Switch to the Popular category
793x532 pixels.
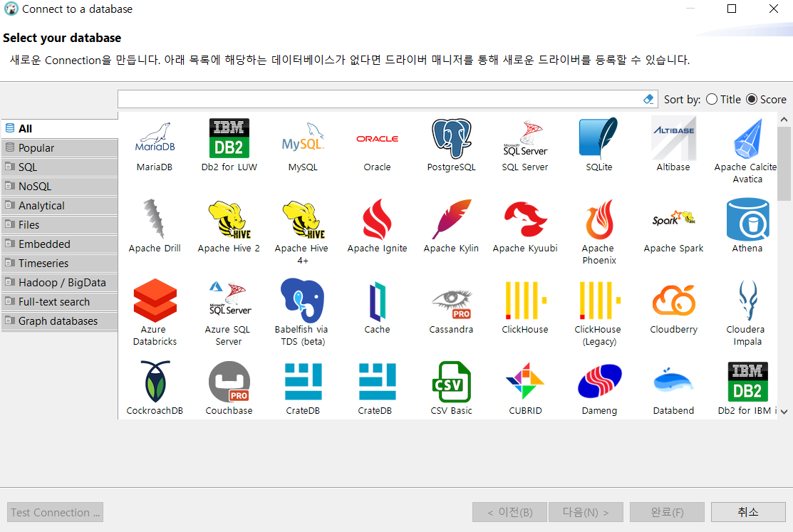coord(60,147)
